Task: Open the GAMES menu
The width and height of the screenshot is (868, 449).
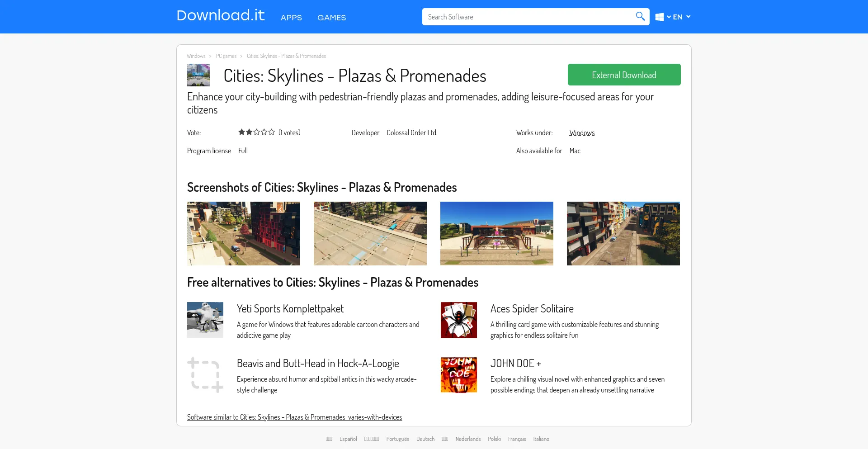Action: pyautogui.click(x=331, y=18)
